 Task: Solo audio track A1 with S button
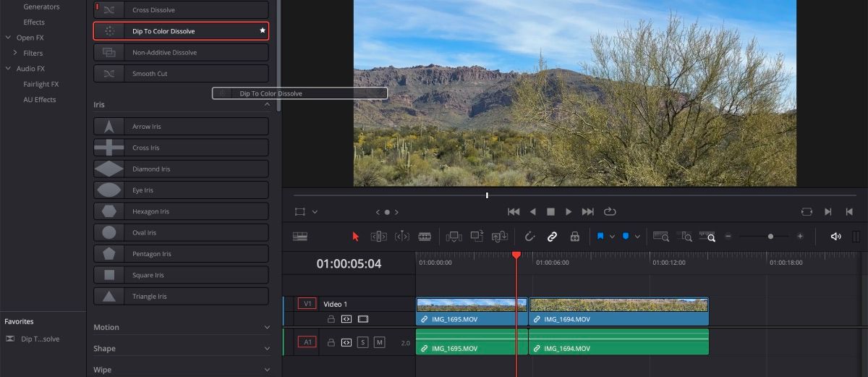click(362, 342)
